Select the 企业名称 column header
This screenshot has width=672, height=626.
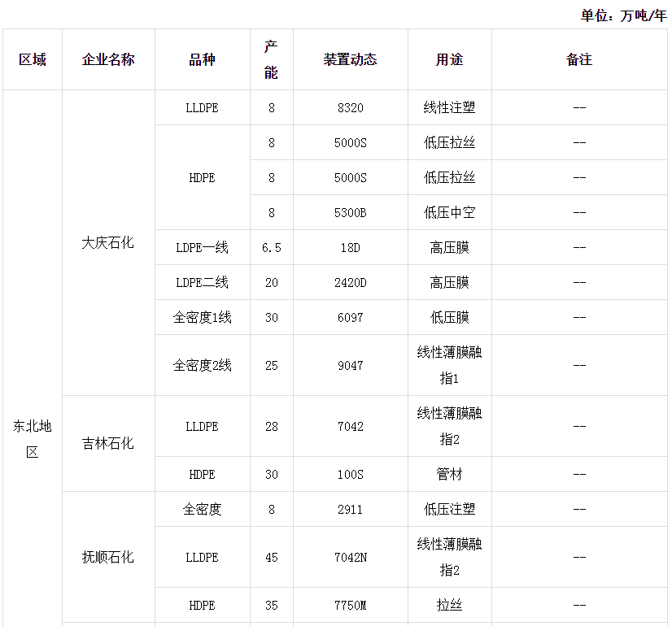108,60
